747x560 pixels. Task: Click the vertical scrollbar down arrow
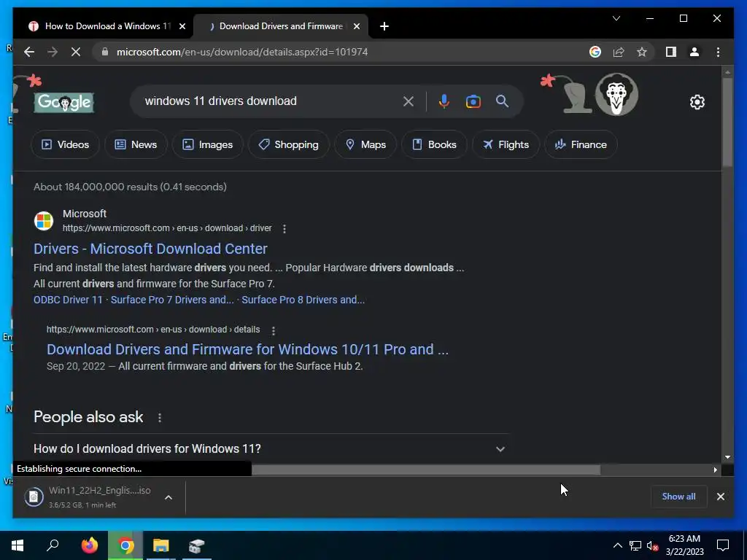click(727, 457)
